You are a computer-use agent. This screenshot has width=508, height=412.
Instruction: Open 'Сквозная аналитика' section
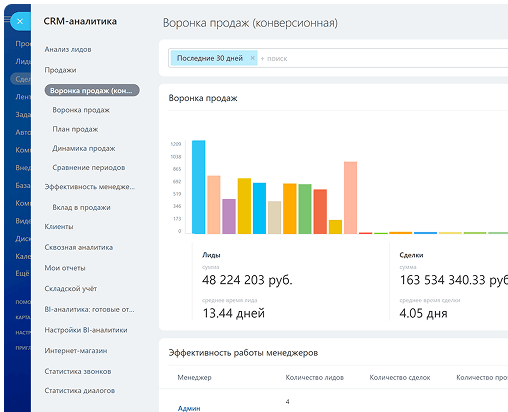tap(79, 247)
